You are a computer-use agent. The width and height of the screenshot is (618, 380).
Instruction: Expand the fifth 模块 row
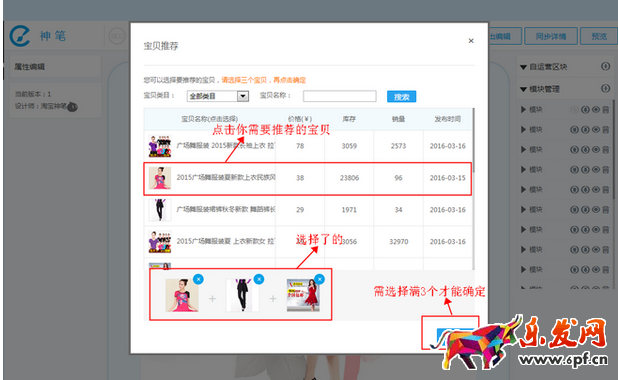pos(523,190)
